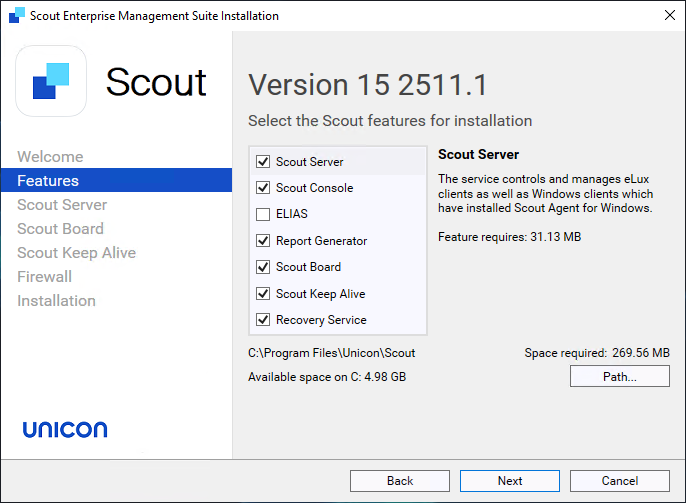The height and width of the screenshot is (503, 686).
Task: Open the Installation step
Action: (x=56, y=301)
